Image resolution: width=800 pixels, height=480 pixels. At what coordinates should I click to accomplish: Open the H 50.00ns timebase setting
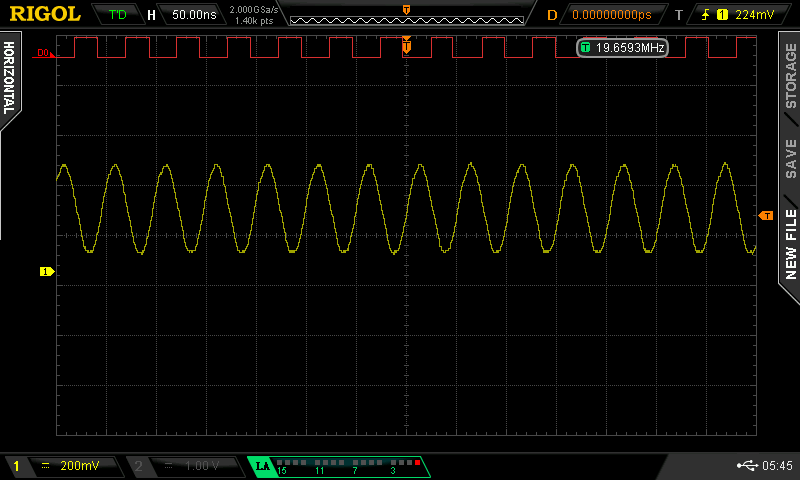187,15
